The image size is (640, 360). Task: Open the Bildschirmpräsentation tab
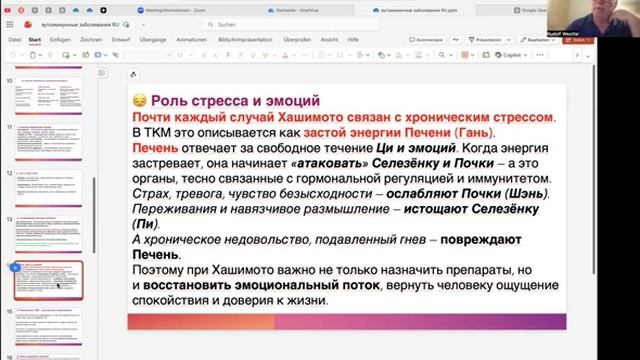tap(245, 40)
